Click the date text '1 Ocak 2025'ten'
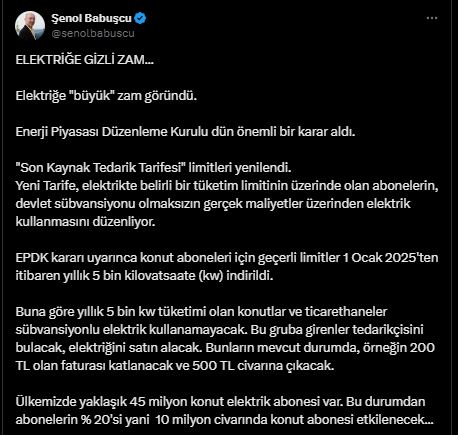The height and width of the screenshot is (435, 458). tap(390, 258)
